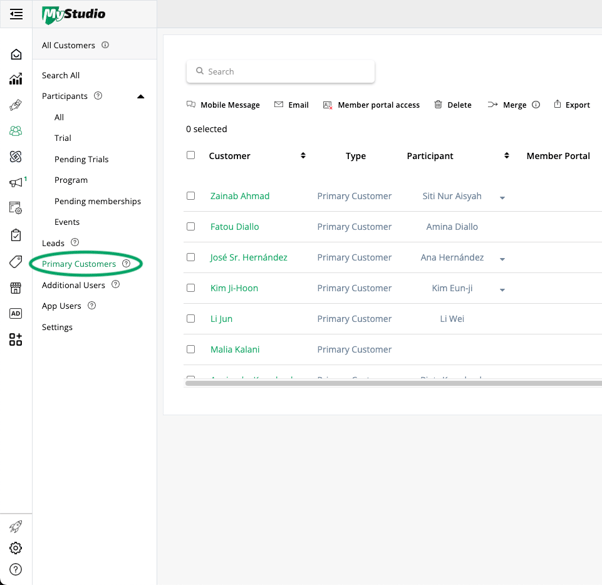
Task: Click the hamburger menu collapse icon
Action: coord(16,14)
